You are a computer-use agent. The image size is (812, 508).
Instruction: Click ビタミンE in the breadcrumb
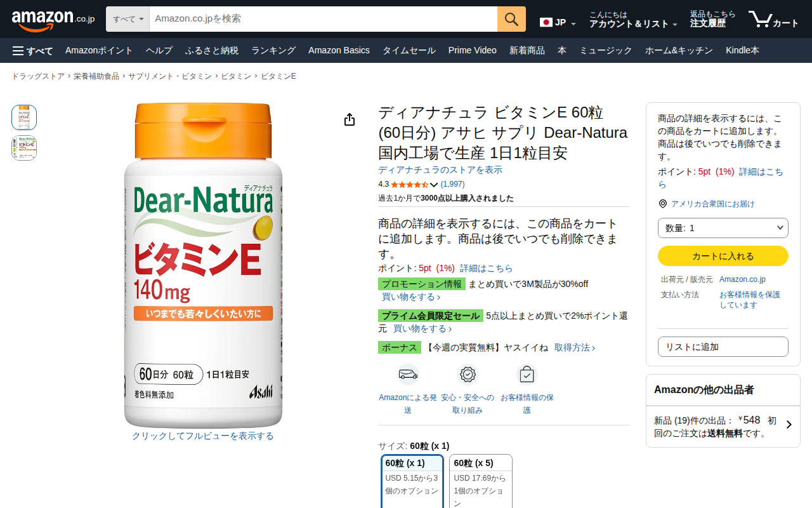coord(278,76)
